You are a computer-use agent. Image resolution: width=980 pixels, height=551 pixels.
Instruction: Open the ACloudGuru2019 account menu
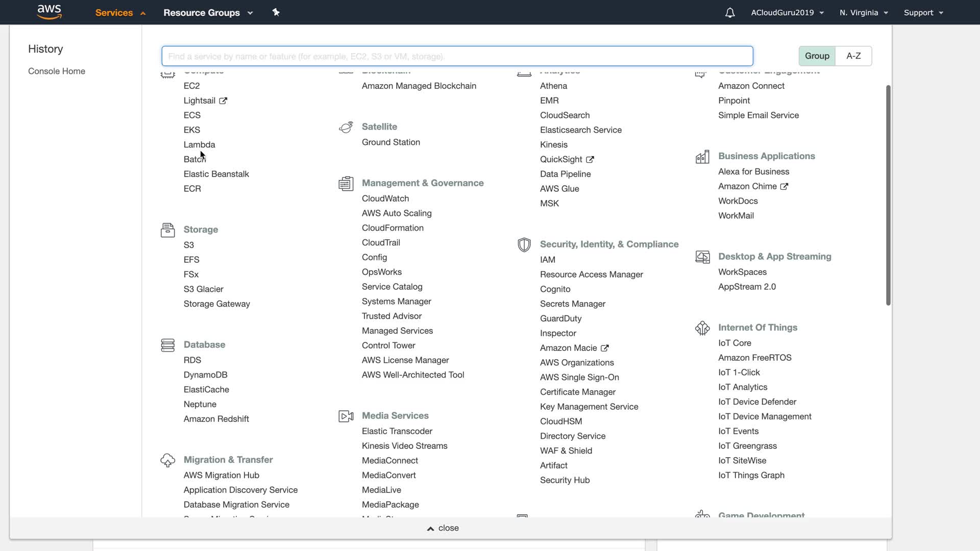point(787,13)
